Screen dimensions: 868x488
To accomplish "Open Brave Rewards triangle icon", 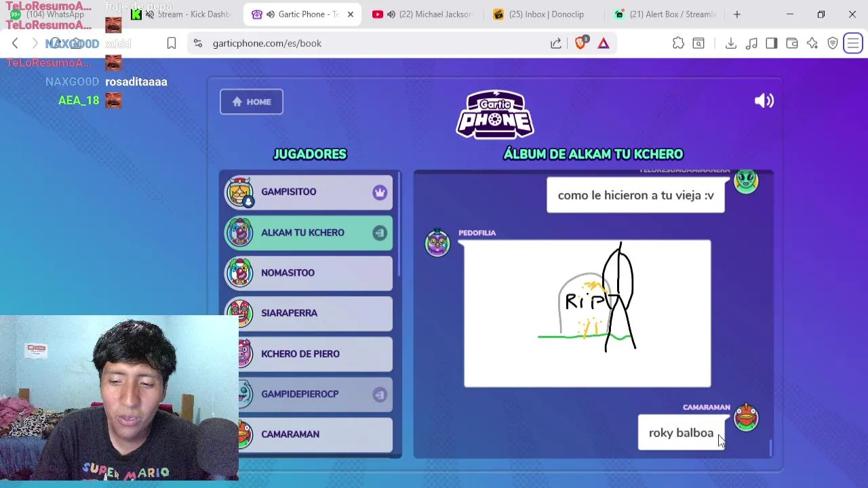I will [604, 43].
